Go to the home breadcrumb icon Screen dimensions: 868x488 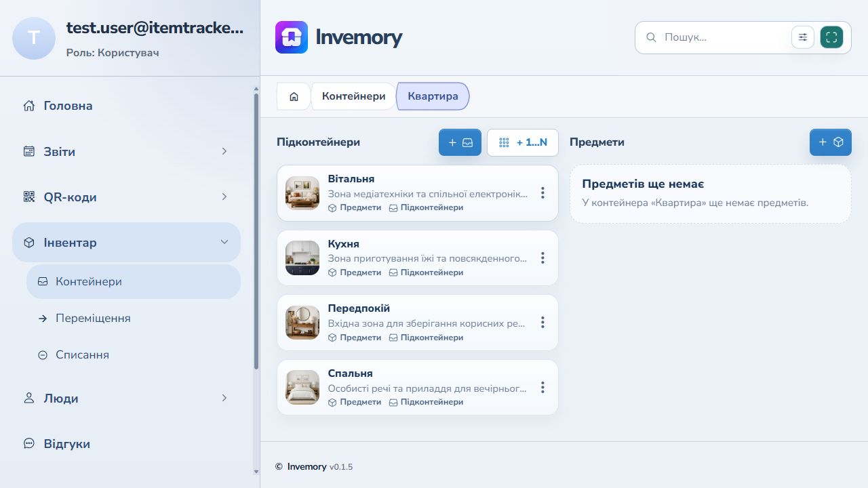[294, 96]
